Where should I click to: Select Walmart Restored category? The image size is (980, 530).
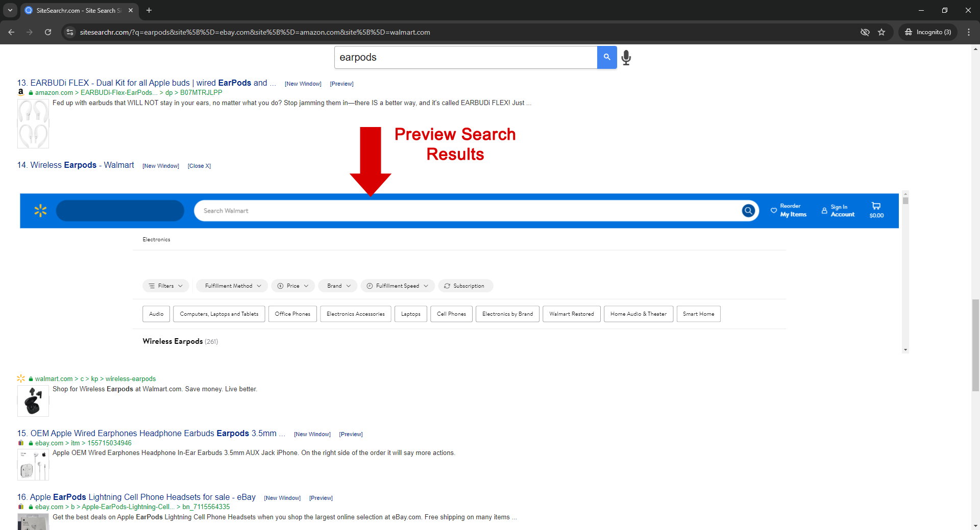coord(572,314)
